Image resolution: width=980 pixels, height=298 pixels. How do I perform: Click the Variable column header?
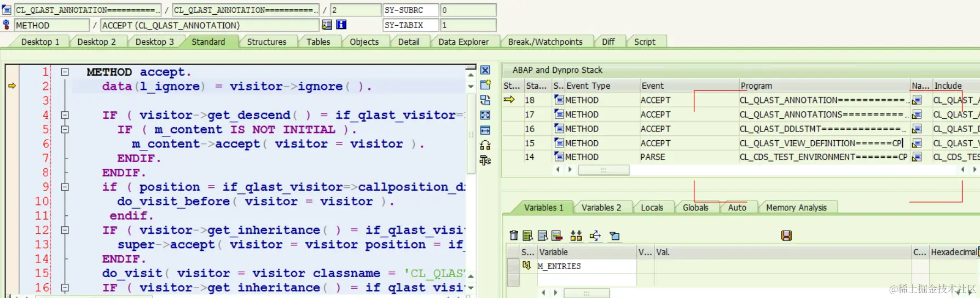(586, 252)
